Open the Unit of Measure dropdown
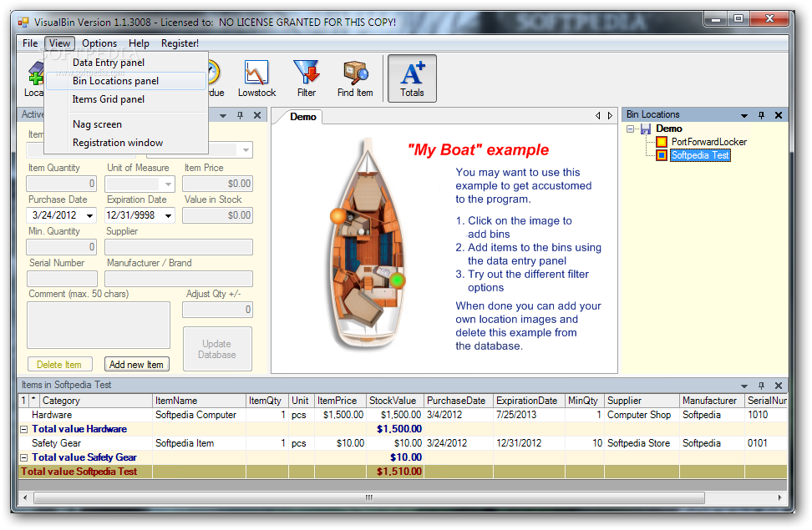This screenshot has height=530, width=812. [168, 184]
